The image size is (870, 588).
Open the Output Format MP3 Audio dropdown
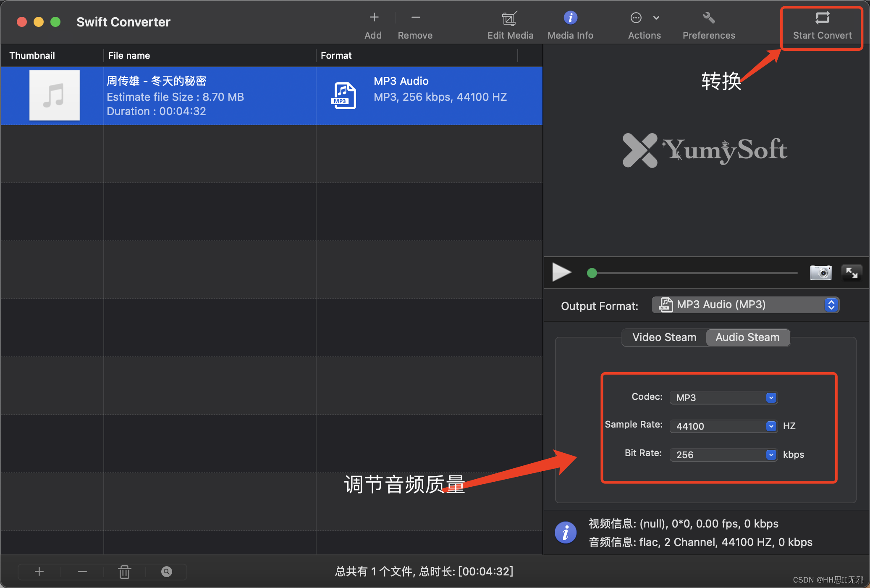tap(745, 305)
